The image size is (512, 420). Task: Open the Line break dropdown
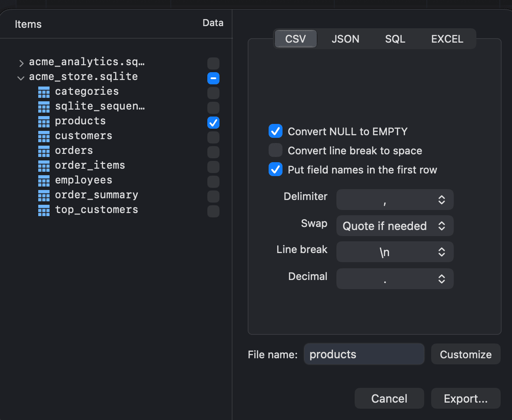tap(395, 252)
